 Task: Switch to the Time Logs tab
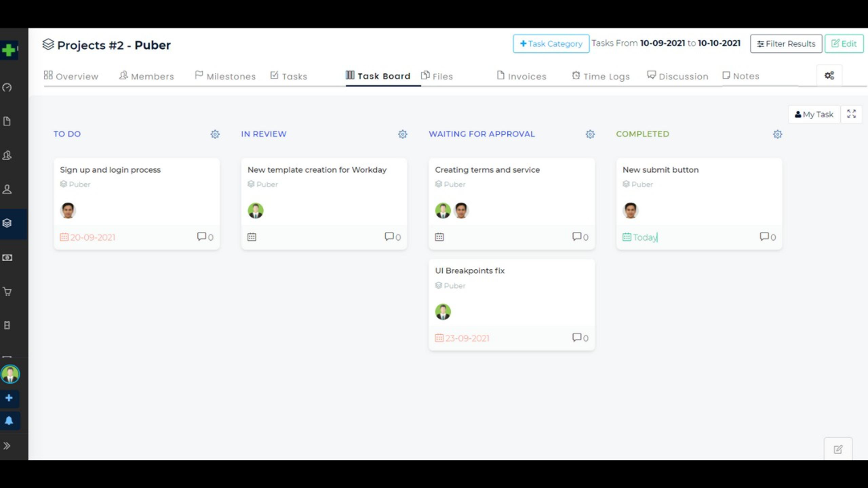pos(601,77)
